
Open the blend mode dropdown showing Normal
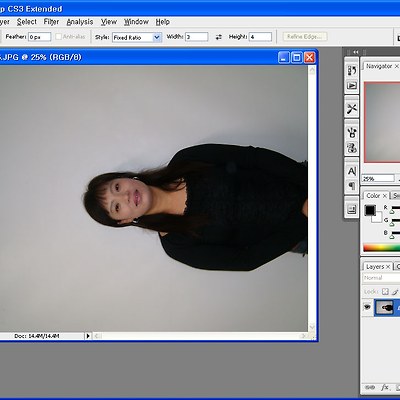coord(381,278)
